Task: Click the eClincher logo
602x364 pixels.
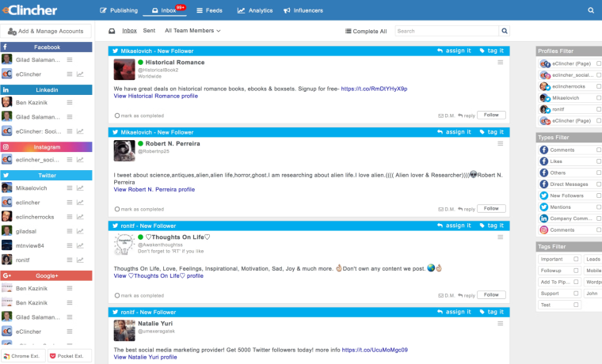Action: 30,10
